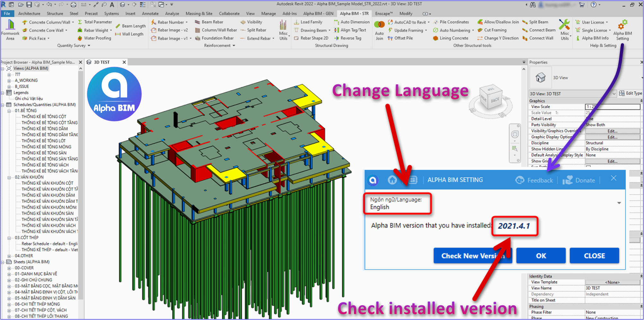Screen dimensions: 644x320
Task: Collapse the 02.VÁN KHUÔN group
Action: pos(9,177)
